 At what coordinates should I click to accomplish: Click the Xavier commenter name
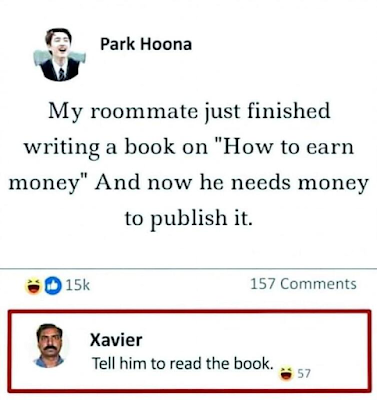(x=116, y=340)
